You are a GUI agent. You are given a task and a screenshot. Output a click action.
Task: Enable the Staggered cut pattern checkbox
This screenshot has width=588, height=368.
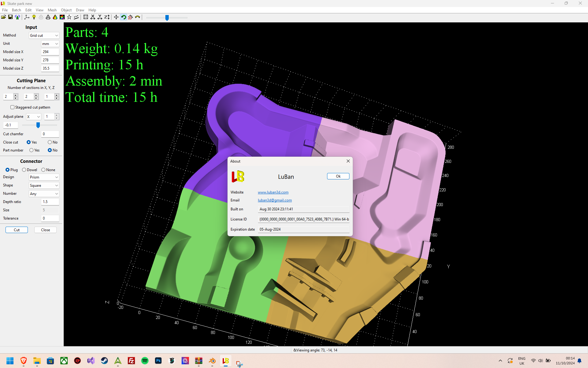click(x=12, y=107)
